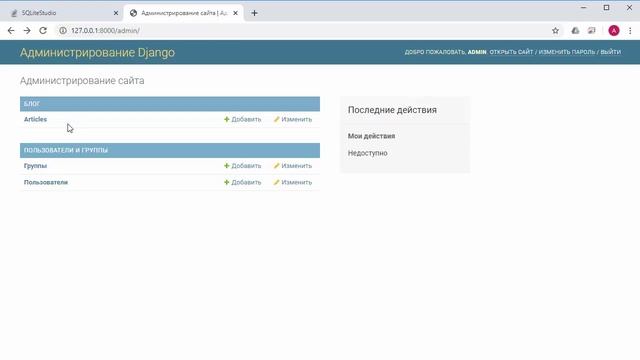Viewport: 640px width, 360px height.
Task: Click Открыть сайт in the header
Action: coord(511,52)
